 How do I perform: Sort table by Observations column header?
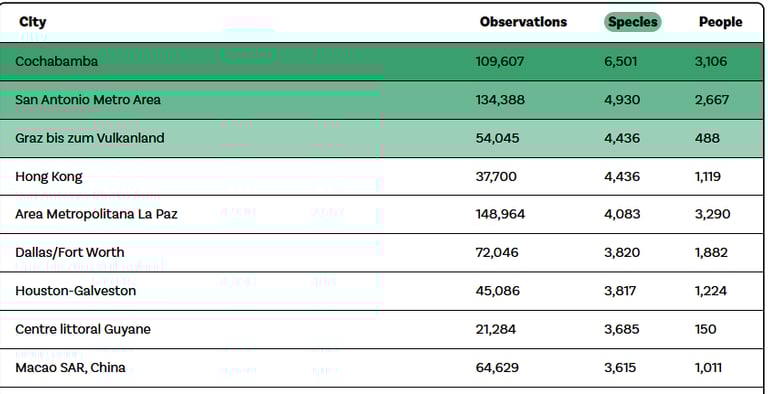click(x=523, y=22)
